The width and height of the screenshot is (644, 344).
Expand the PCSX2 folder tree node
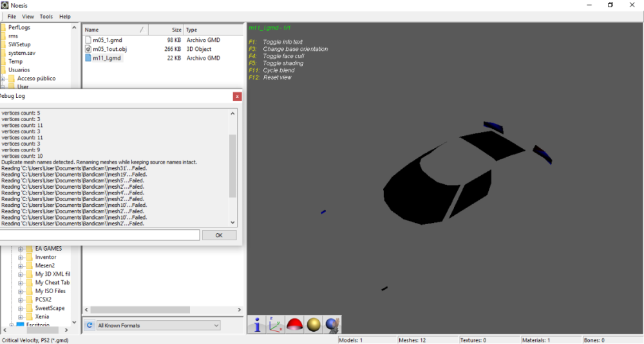pyautogui.click(x=21, y=300)
